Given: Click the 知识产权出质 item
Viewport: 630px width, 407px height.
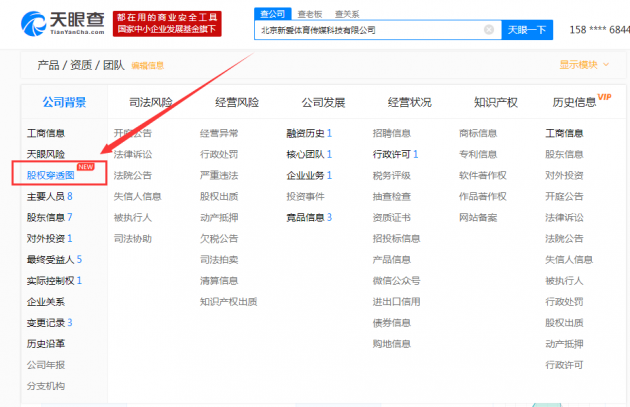Looking at the screenshot, I should coord(229,302).
